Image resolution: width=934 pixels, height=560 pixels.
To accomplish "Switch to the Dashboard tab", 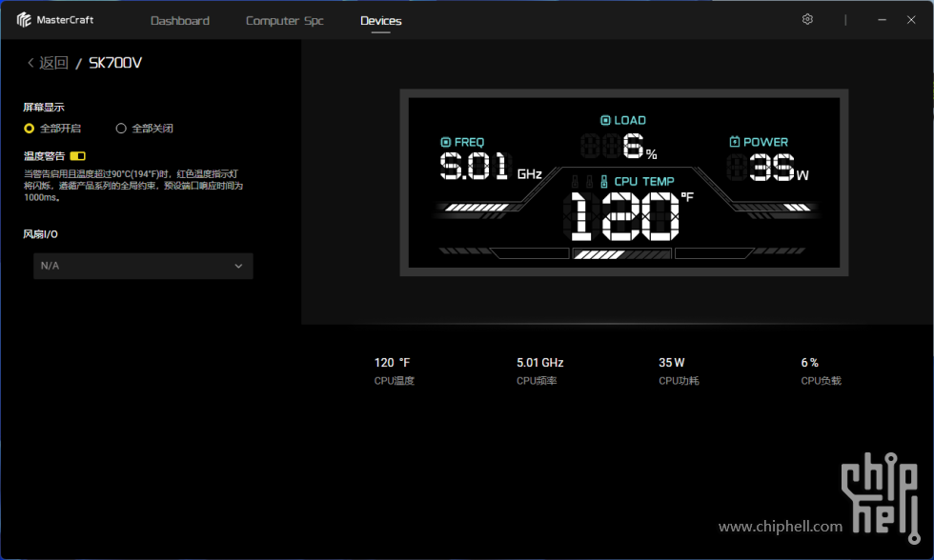I will tap(180, 21).
